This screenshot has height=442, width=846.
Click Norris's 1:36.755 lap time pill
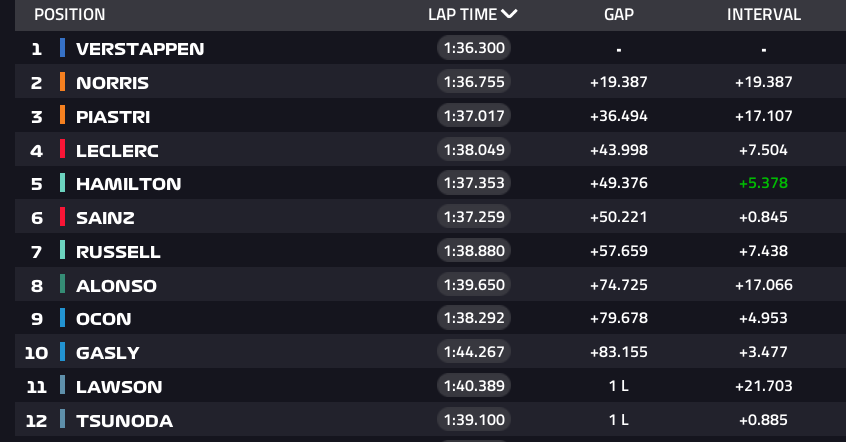474,82
